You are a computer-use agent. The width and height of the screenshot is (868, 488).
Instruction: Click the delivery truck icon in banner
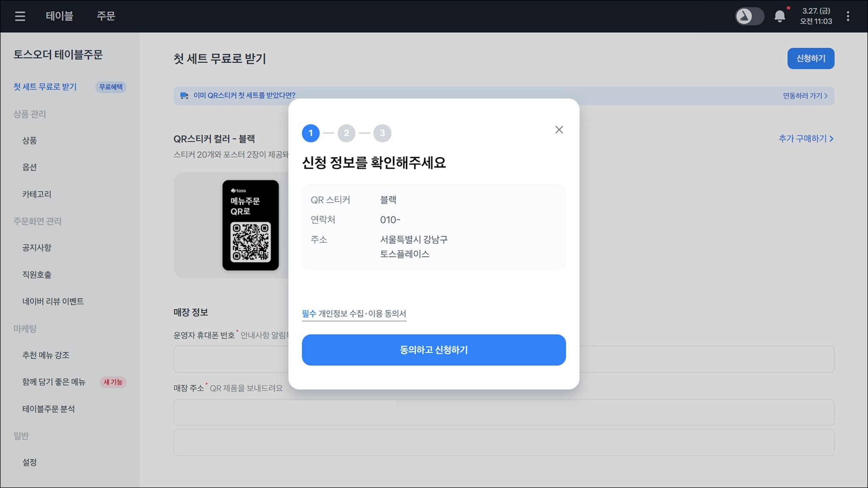pos(184,96)
